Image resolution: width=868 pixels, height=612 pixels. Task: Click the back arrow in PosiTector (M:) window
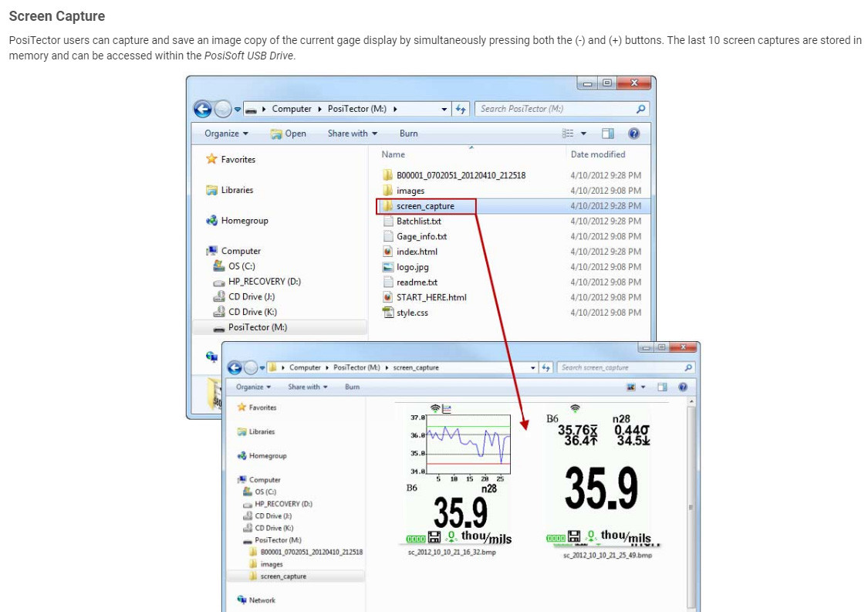pyautogui.click(x=203, y=109)
